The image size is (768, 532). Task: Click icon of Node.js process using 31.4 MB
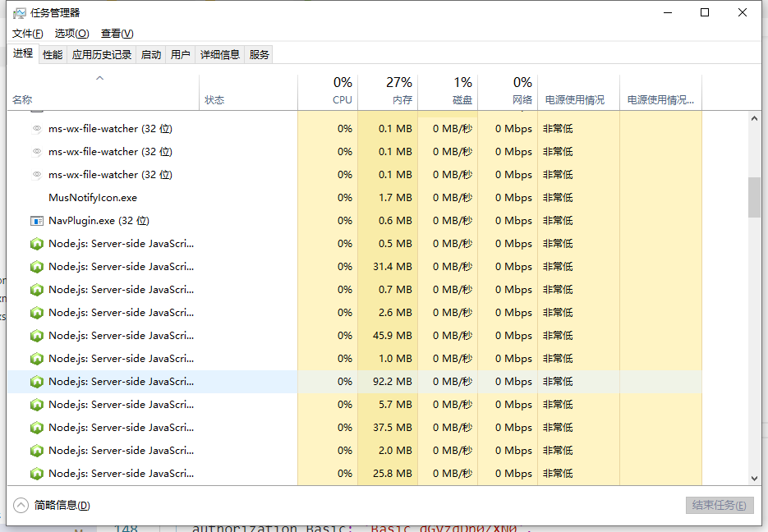[x=37, y=267]
